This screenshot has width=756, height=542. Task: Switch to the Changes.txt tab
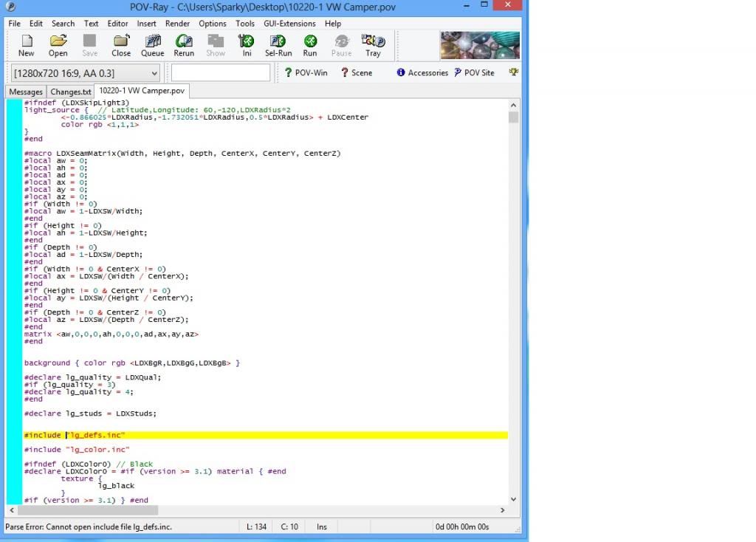(71, 92)
